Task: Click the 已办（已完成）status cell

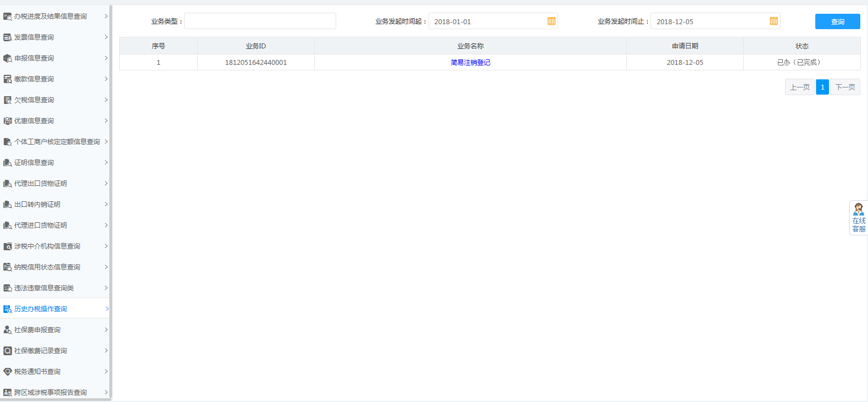Action: [802, 63]
